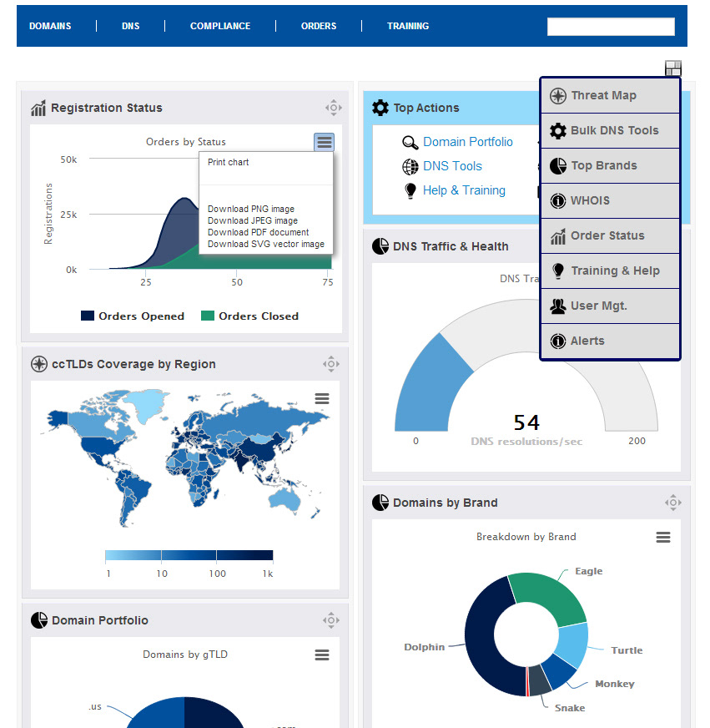The image size is (710, 728).
Task: Click the Top Actions gear icon
Action: coord(380,108)
